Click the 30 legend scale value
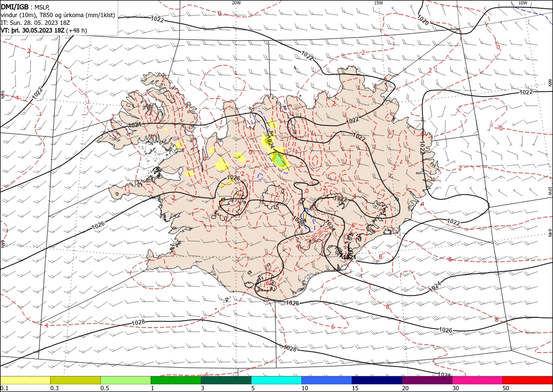The height and width of the screenshot is (392, 553). pos(456,388)
